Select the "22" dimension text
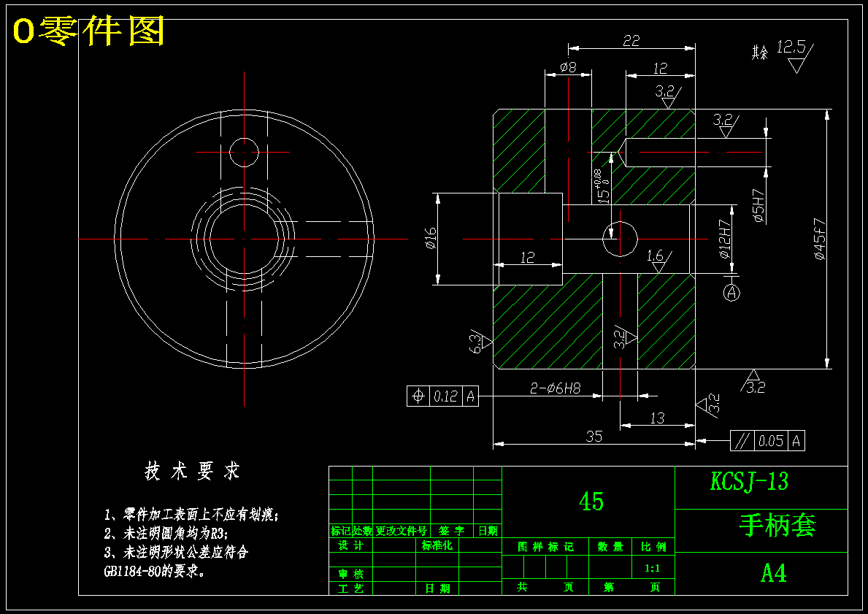The height and width of the screenshot is (614, 868). click(631, 40)
